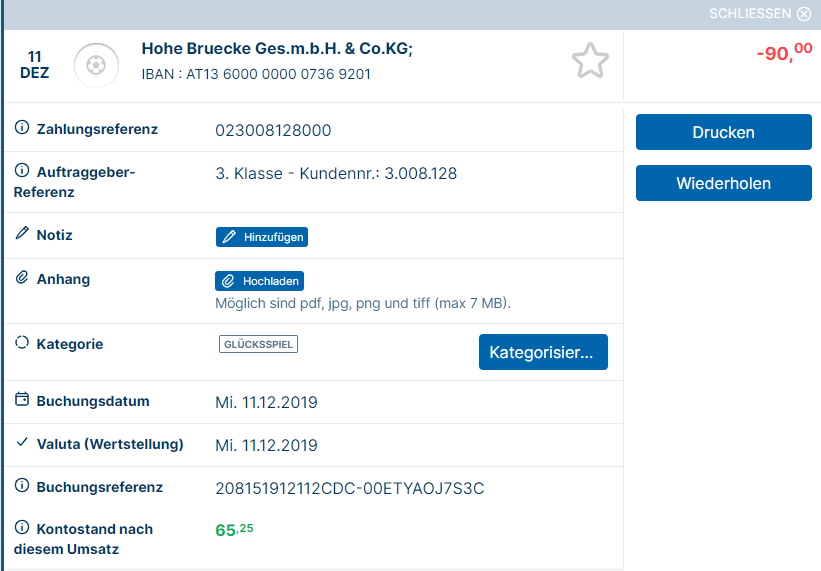Print the transaction with Drucken

[724, 132]
